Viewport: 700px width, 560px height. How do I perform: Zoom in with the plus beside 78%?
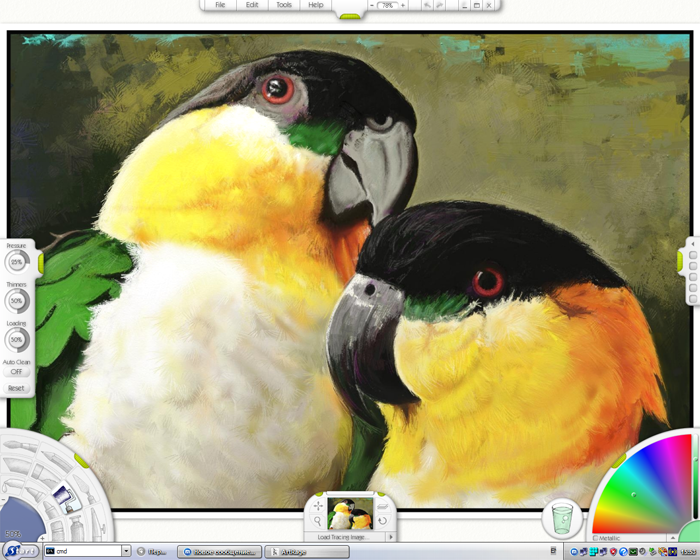[x=403, y=5]
